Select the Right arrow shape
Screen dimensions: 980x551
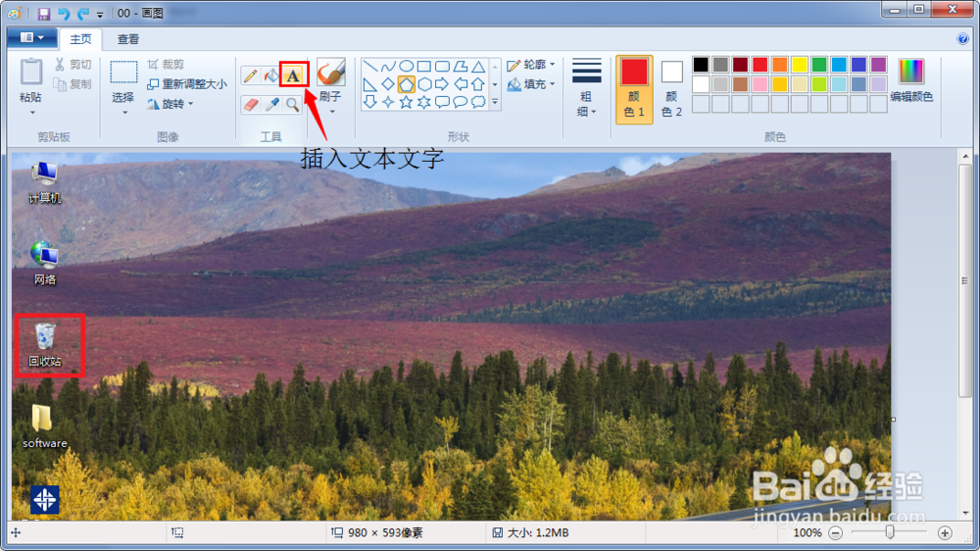443,83
